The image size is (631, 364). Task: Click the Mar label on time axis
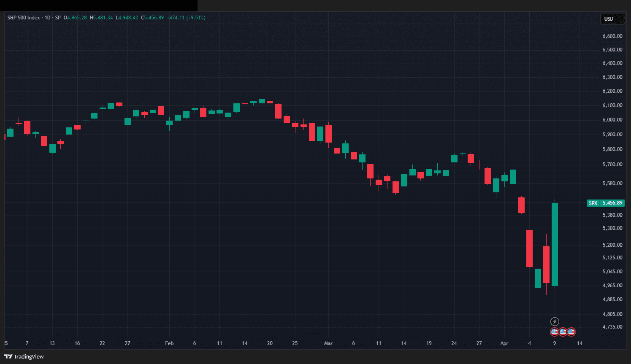pos(328,343)
